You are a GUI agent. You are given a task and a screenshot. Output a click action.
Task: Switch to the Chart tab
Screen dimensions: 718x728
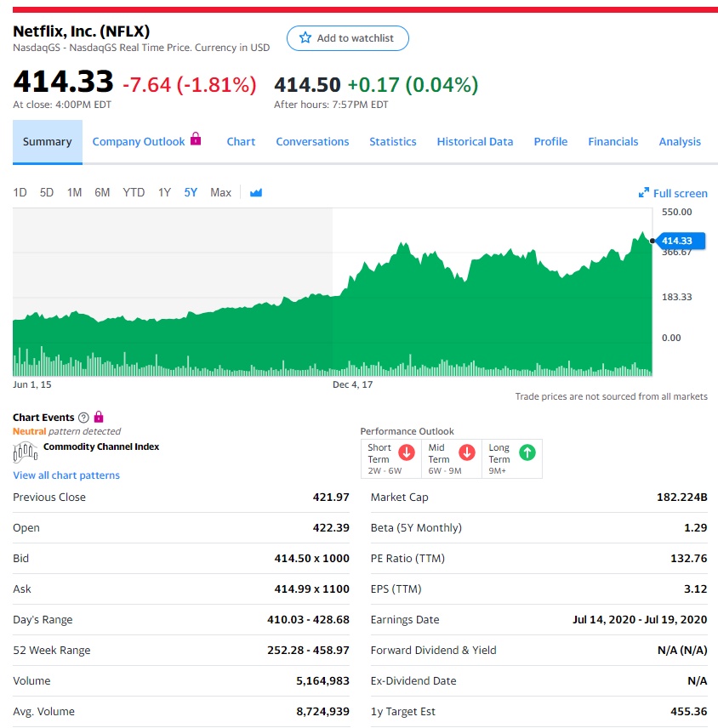tap(241, 142)
